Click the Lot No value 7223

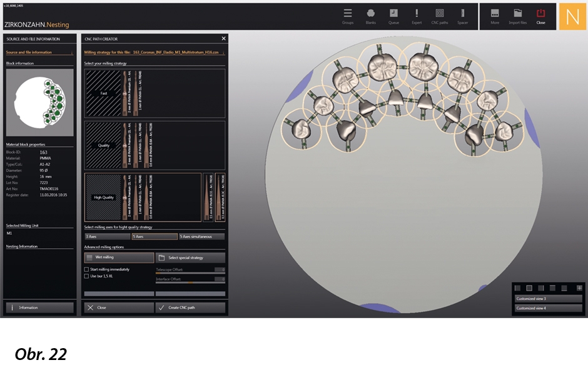click(x=44, y=183)
